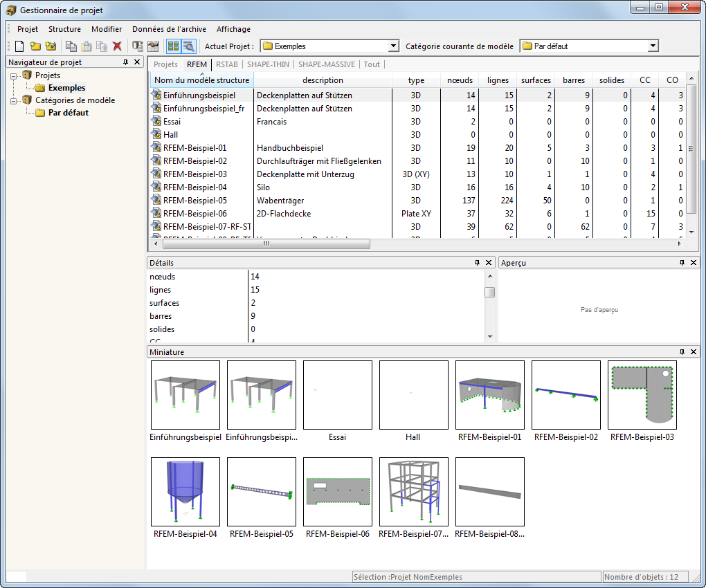This screenshot has height=588, width=706.
Task: Pin the Aperçu panel
Action: point(682,263)
